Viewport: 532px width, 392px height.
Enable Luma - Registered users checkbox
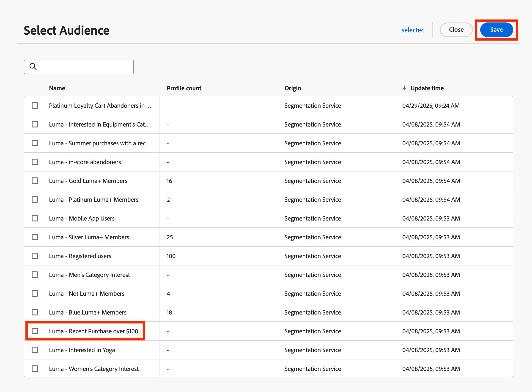coord(35,256)
